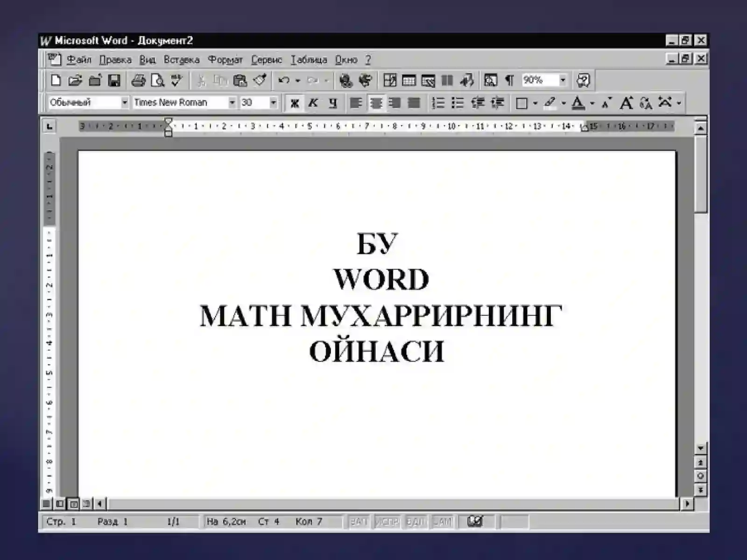Justify the paragraph text
This screenshot has height=560, width=747.
pos(414,103)
